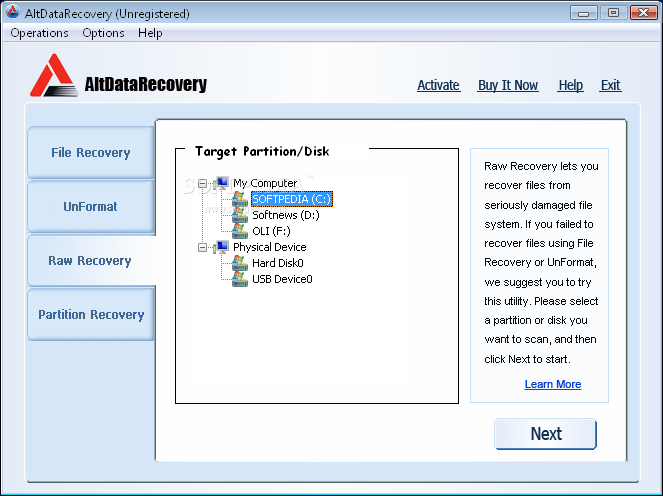Select OLI (F:) partition
663x496 pixels.
point(271,231)
